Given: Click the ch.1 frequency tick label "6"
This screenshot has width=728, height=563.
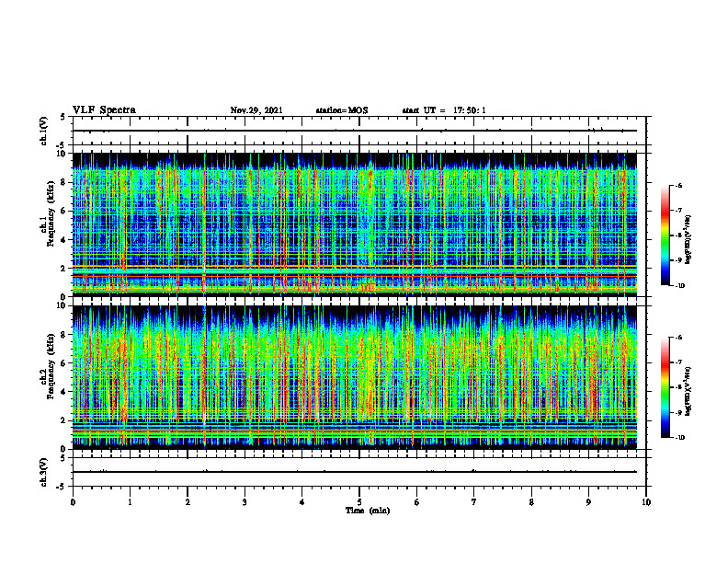Looking at the screenshot, I should [64, 211].
